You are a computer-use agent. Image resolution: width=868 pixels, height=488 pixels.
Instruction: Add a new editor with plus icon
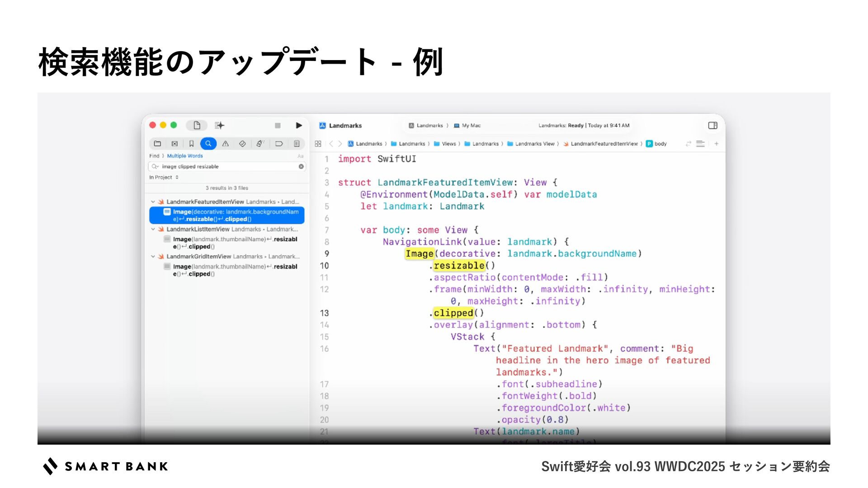click(x=717, y=144)
